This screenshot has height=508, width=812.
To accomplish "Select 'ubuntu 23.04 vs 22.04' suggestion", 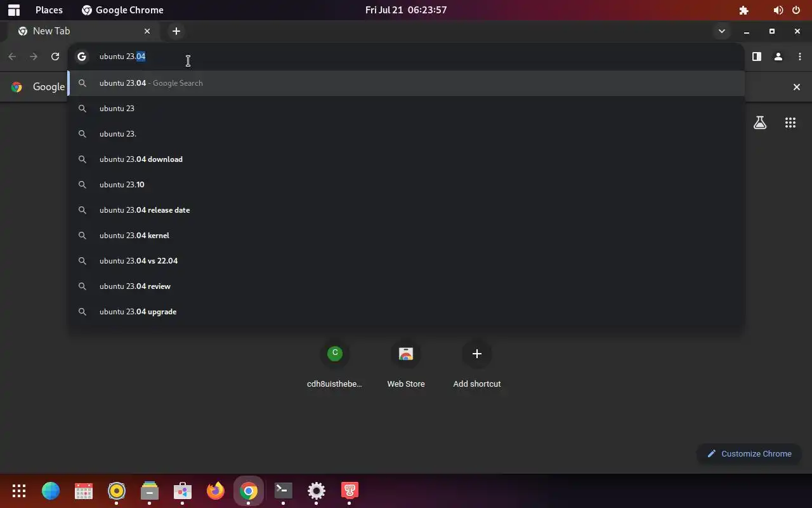I will [406, 261].
